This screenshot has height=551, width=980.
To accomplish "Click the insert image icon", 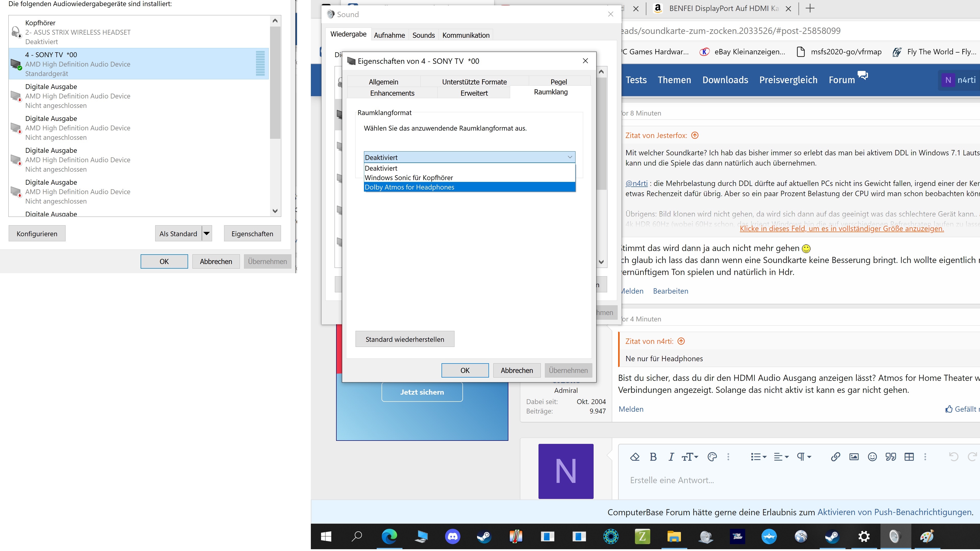I will [x=854, y=457].
